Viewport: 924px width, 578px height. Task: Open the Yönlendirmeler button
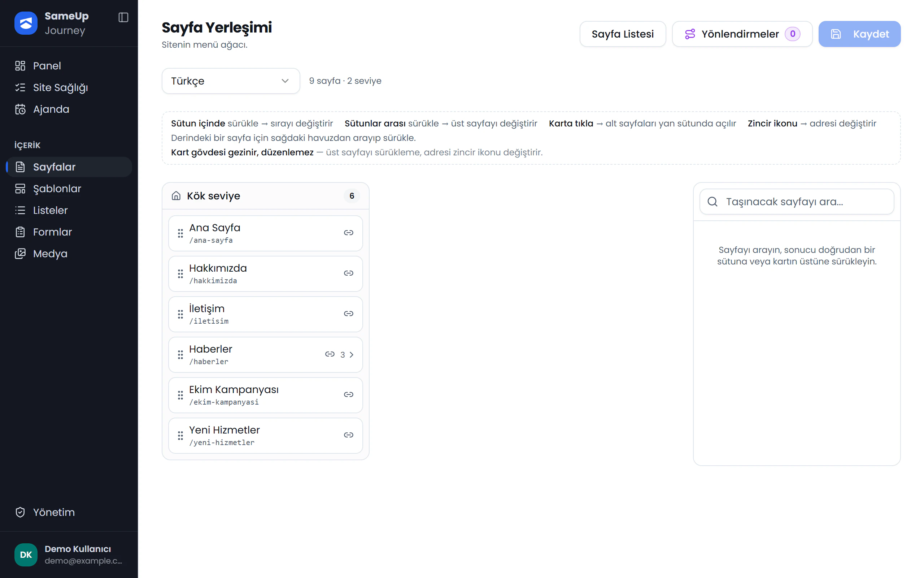click(x=742, y=34)
